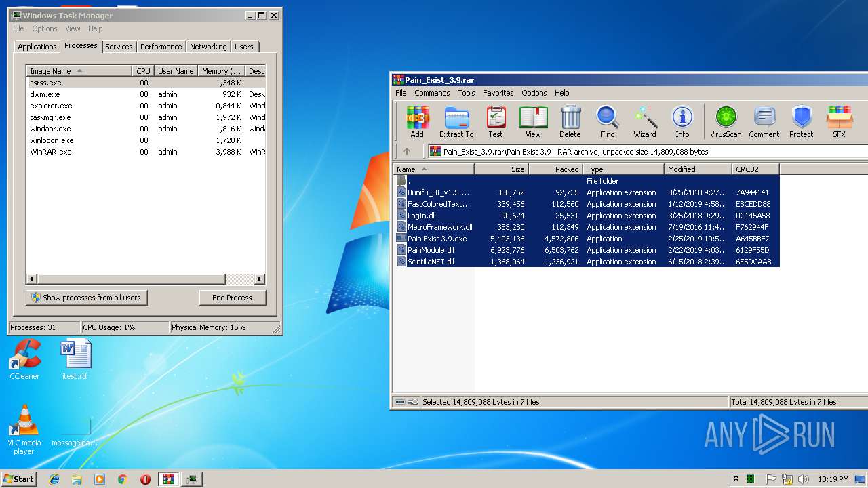Click the volume speaker tray icon
The image size is (868, 488).
(x=804, y=479)
